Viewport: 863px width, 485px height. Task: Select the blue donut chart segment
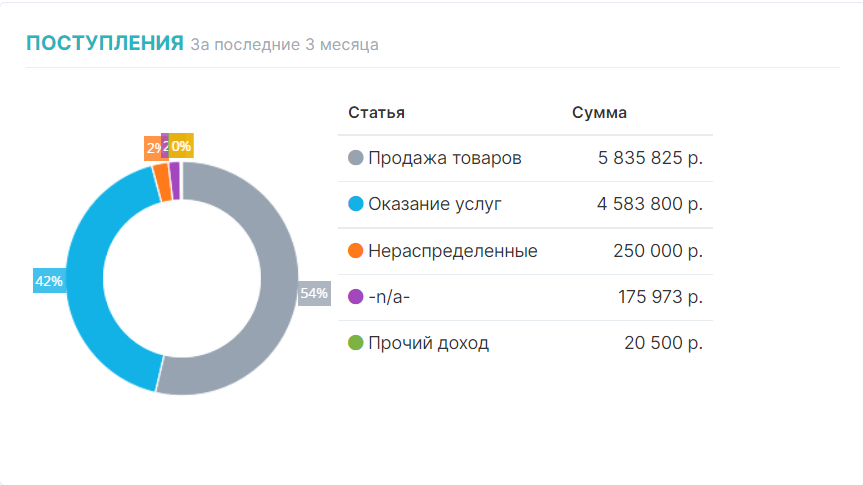[x=88, y=280]
